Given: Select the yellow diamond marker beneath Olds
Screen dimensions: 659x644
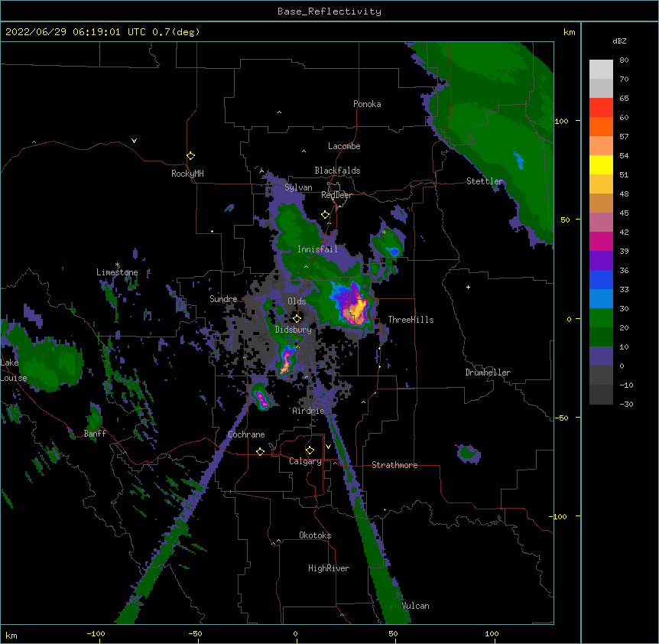Looking at the screenshot, I should point(297,318).
